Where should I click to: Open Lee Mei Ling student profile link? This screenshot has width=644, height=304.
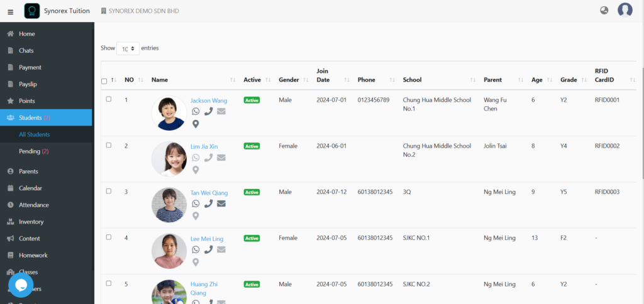pyautogui.click(x=207, y=239)
